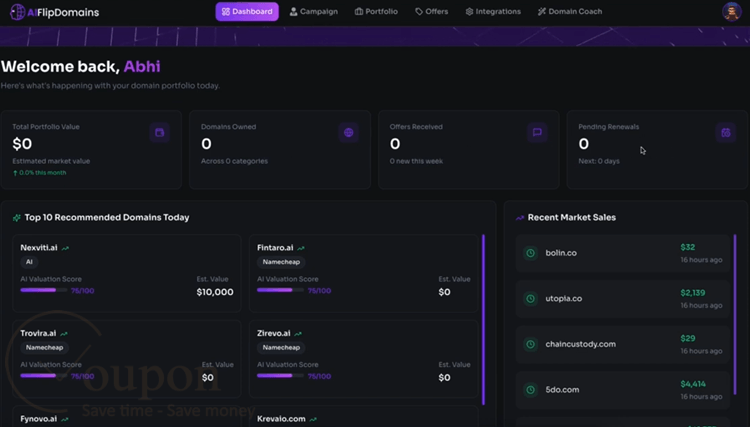Select the chaincustody.com sale entry
Screen dimensions: 750x427
click(623, 344)
